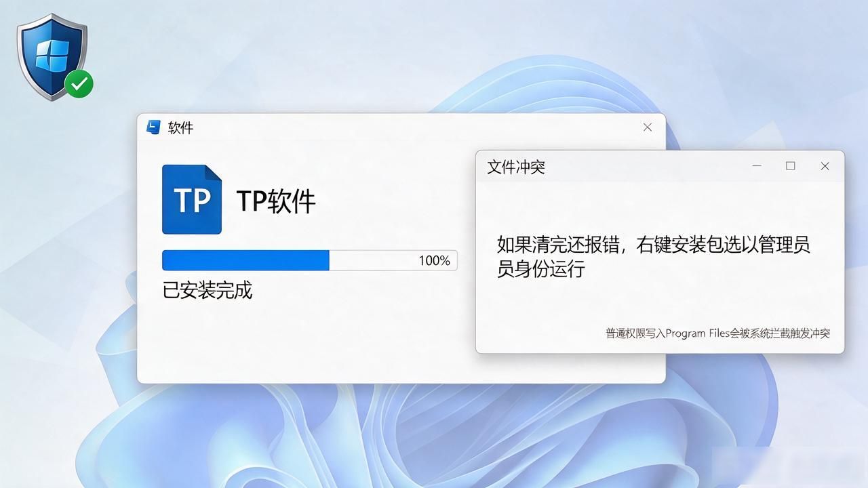This screenshot has width=868, height=488.
Task: Click the green checkmark badge on shield
Action: tap(79, 84)
